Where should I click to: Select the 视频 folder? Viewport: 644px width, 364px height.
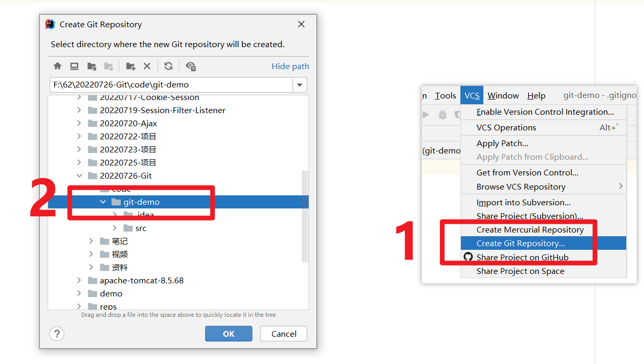tap(178, 254)
